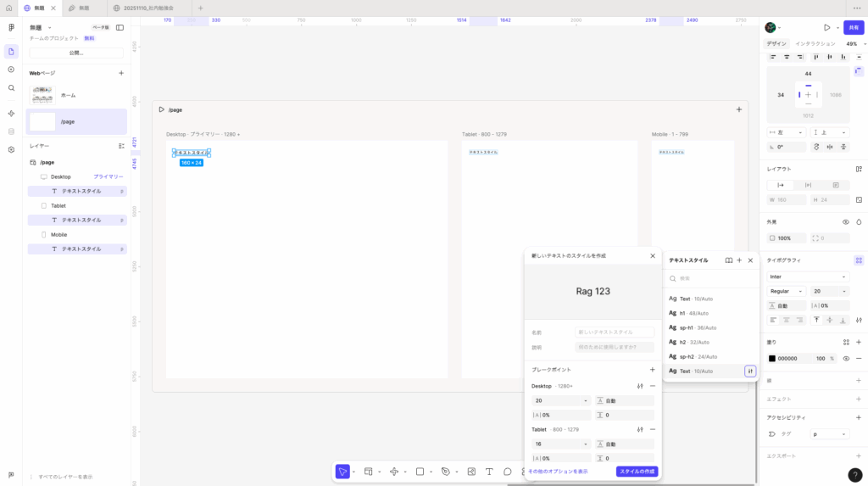Switch to the インタラクション tab
The width and height of the screenshot is (868, 486).
click(x=815, y=43)
